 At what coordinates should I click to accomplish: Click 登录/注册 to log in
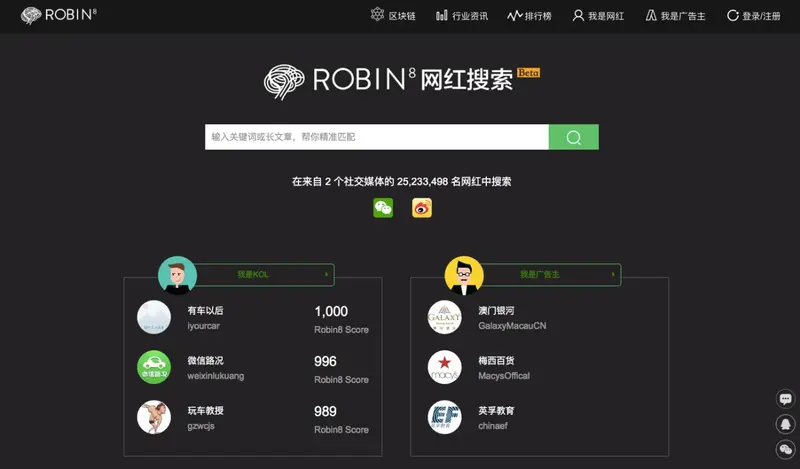[753, 16]
